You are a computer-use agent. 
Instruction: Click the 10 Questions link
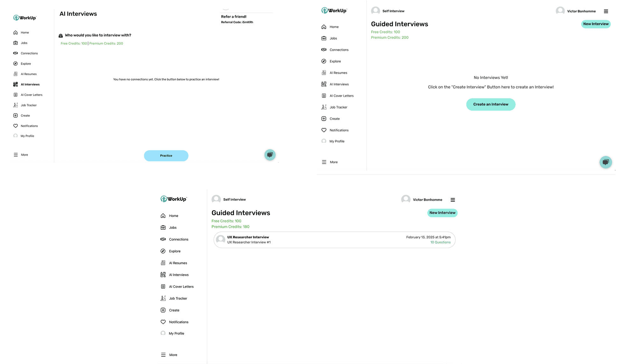pyautogui.click(x=440, y=242)
